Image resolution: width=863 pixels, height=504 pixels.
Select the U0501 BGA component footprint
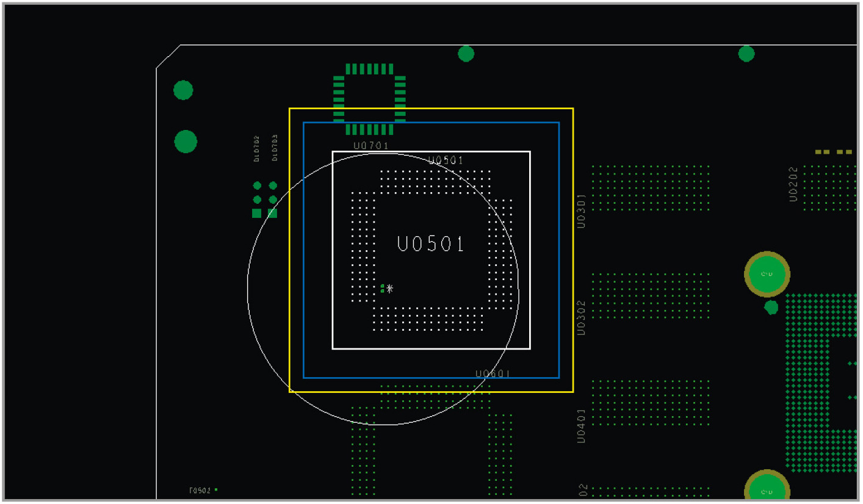430,244
